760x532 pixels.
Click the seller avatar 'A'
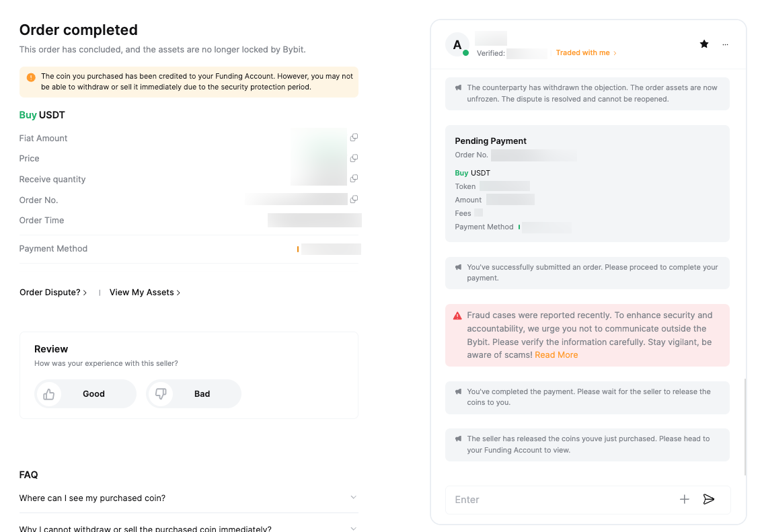(457, 45)
